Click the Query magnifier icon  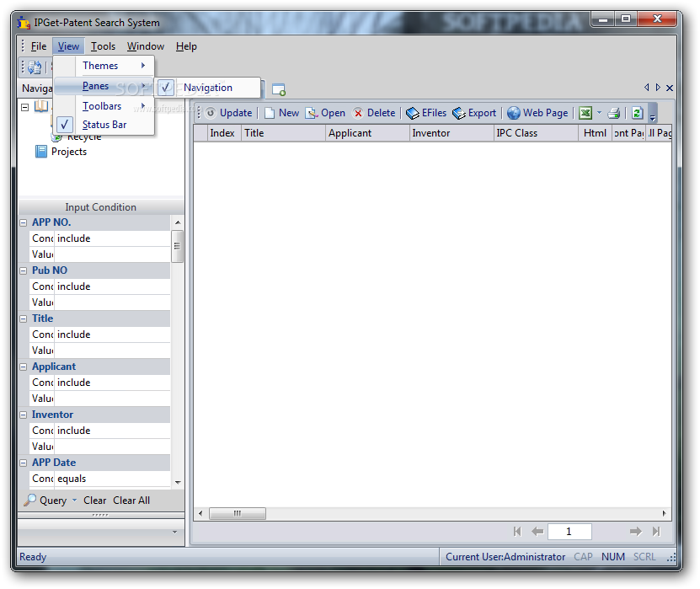coord(30,500)
